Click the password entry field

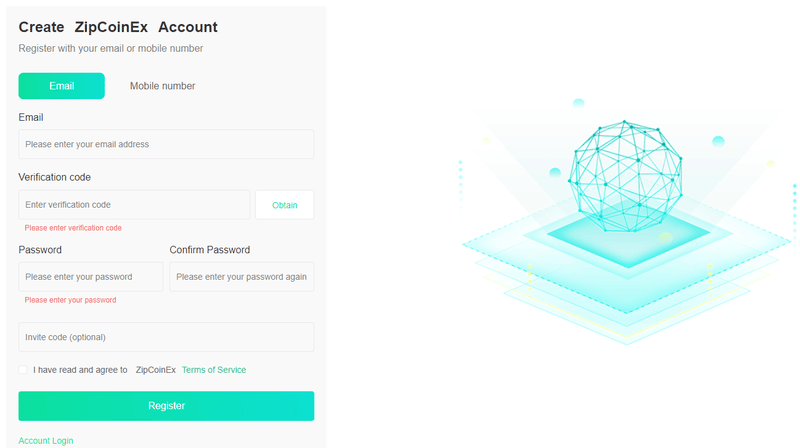coord(90,277)
